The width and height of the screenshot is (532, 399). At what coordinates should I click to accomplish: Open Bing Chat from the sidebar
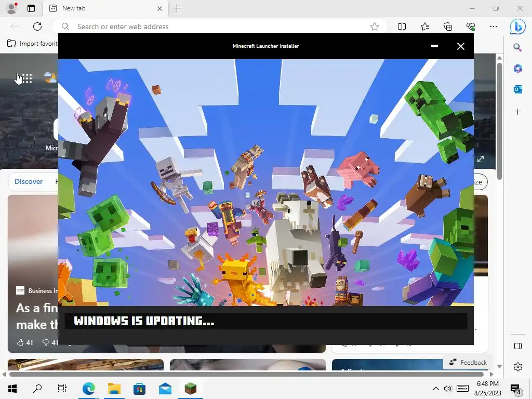point(517,27)
